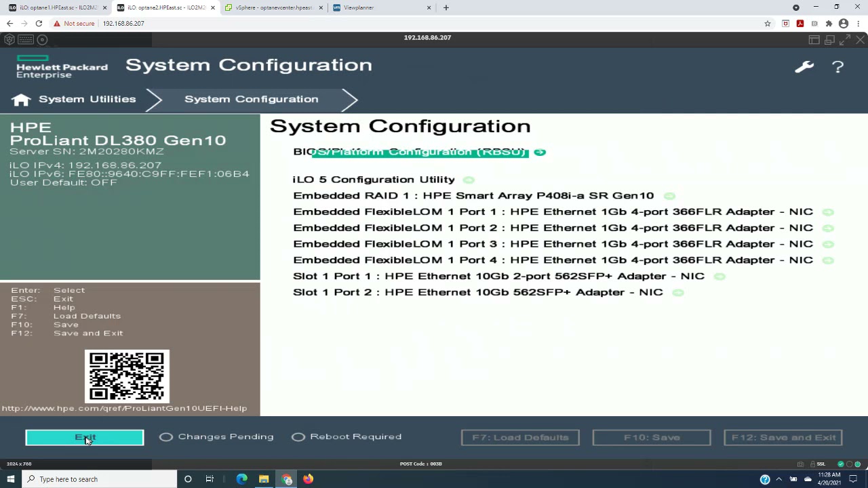Open Firefox from taskbar

[x=309, y=479]
